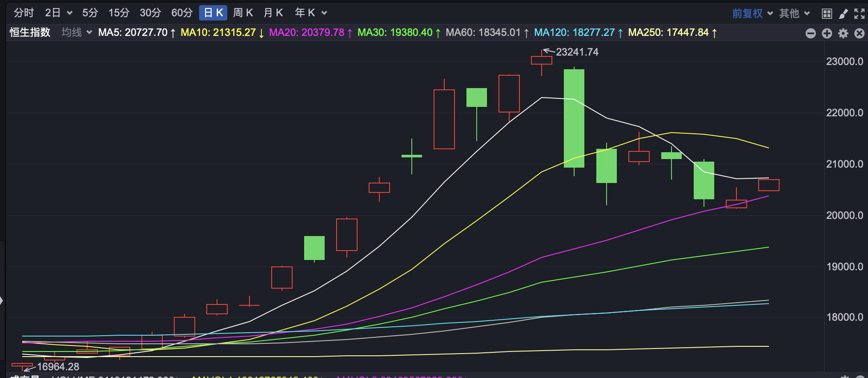Select the 月K monthly candlestick tab
Image resolution: width=868 pixels, height=378 pixels.
[x=273, y=13]
